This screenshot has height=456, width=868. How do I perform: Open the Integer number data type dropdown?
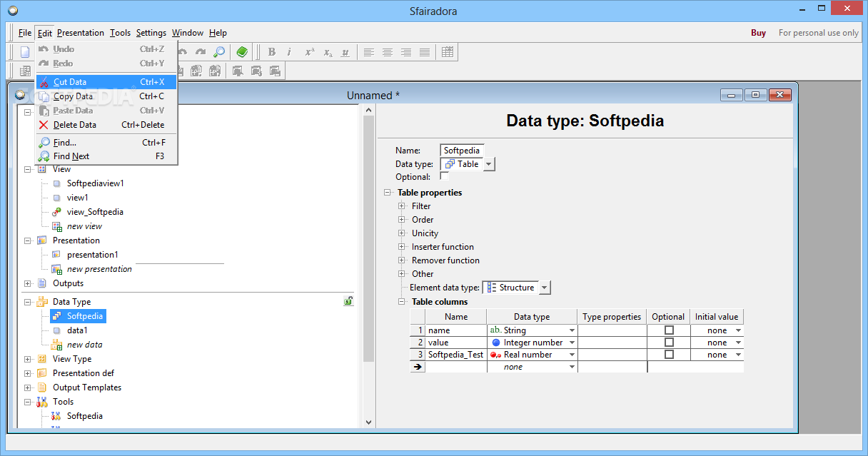(x=572, y=343)
